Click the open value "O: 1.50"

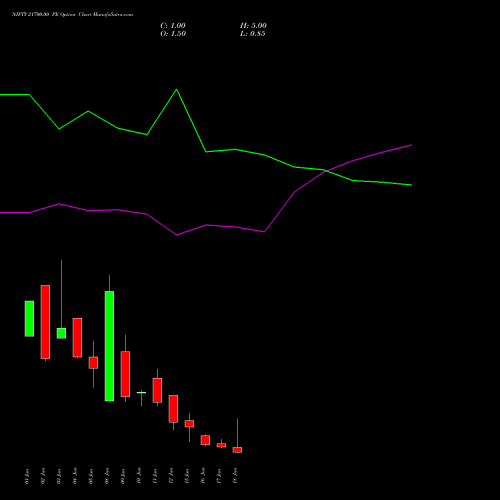click(x=173, y=34)
